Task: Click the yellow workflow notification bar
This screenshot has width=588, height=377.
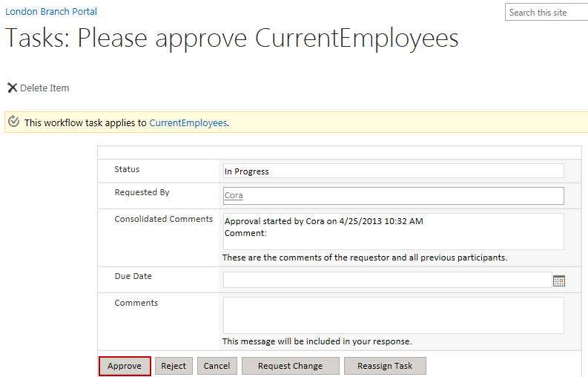Action: (297, 122)
